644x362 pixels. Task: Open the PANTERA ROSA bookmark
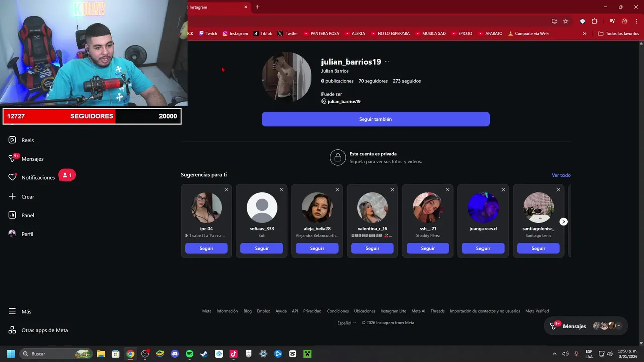320,34
